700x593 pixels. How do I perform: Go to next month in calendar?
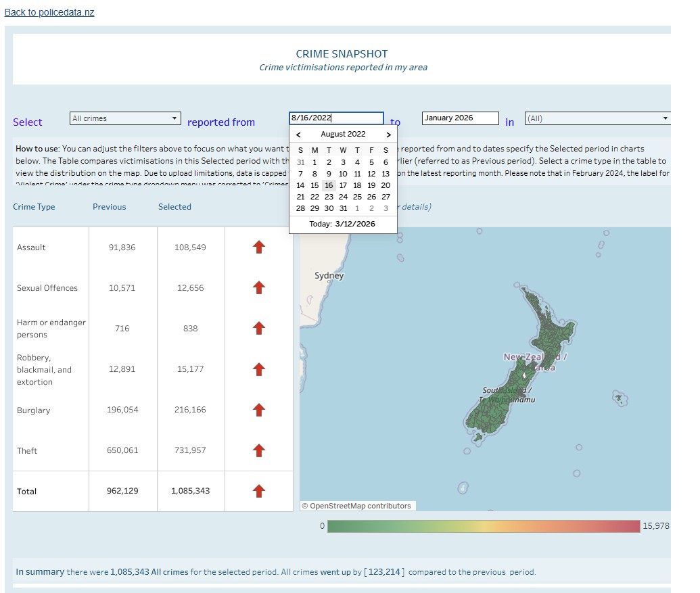tap(388, 135)
